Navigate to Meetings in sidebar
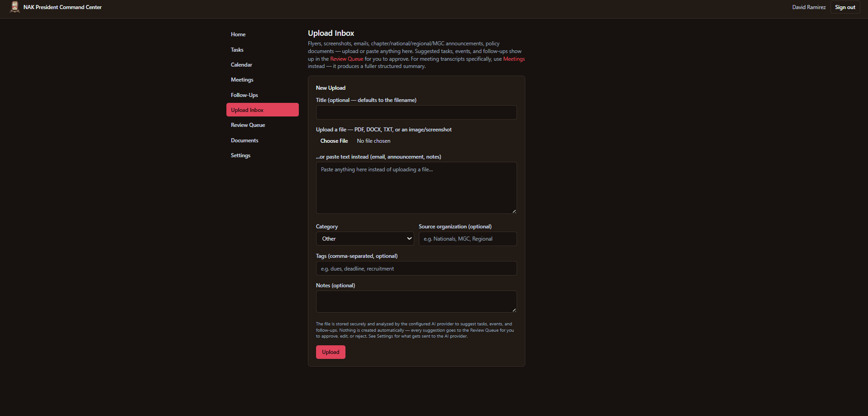This screenshot has height=416, width=868. (262, 80)
